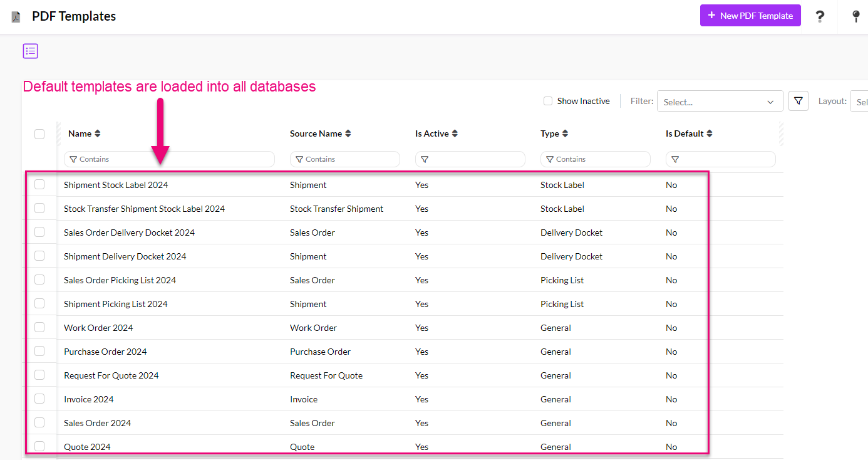Open Request For Quote 2024 template
The height and width of the screenshot is (460, 868).
pos(111,375)
